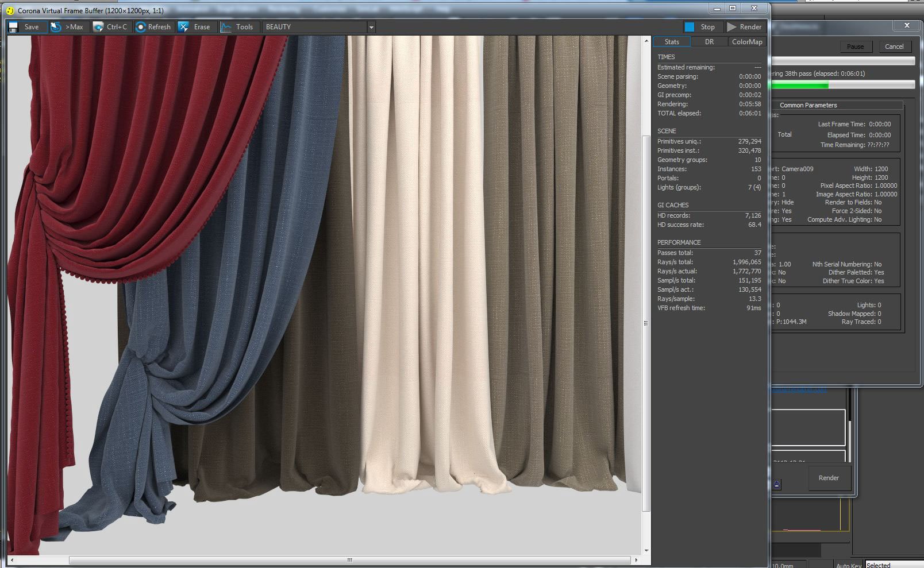Viewport: 924px width, 568px height.
Task: Start rendering from the VFB Render button
Action: click(x=744, y=27)
